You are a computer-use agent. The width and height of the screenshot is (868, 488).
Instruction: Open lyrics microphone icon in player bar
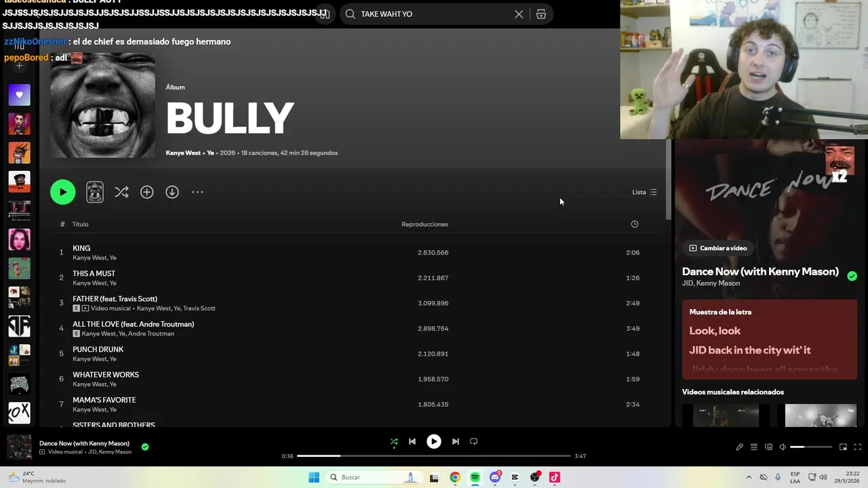coord(740,447)
